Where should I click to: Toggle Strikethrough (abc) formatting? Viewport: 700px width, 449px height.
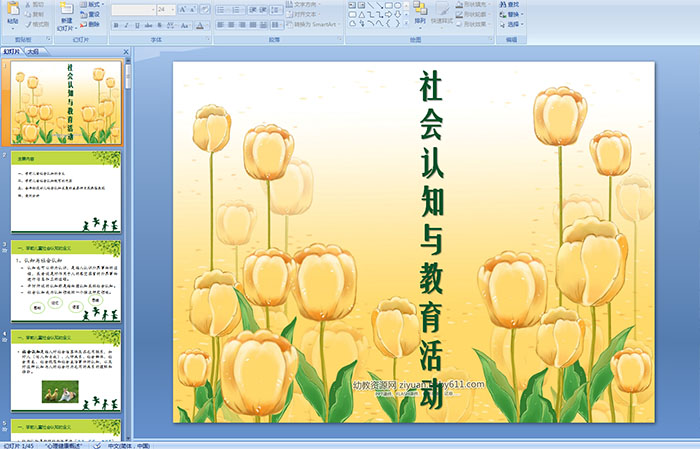(148, 25)
